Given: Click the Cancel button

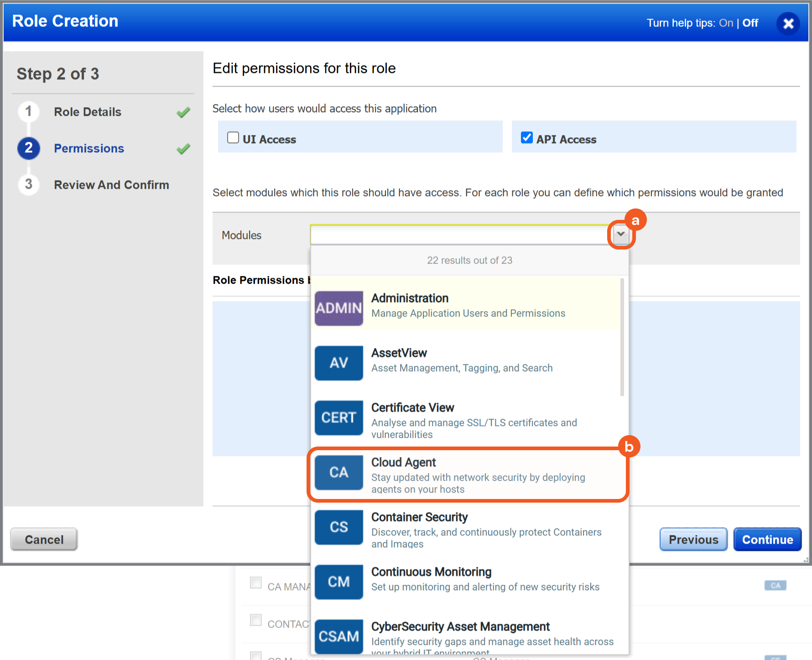Looking at the screenshot, I should pyautogui.click(x=44, y=540).
